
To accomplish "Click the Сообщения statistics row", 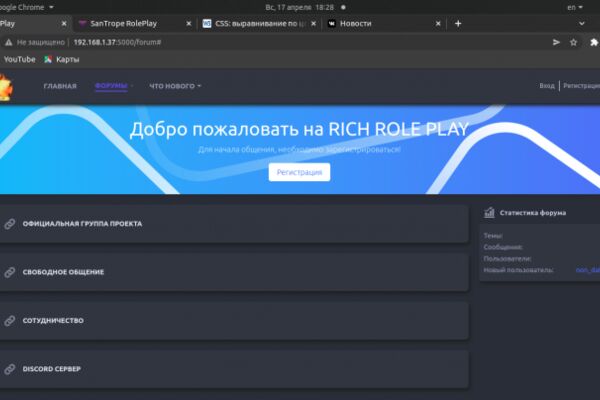I will (x=540, y=247).
